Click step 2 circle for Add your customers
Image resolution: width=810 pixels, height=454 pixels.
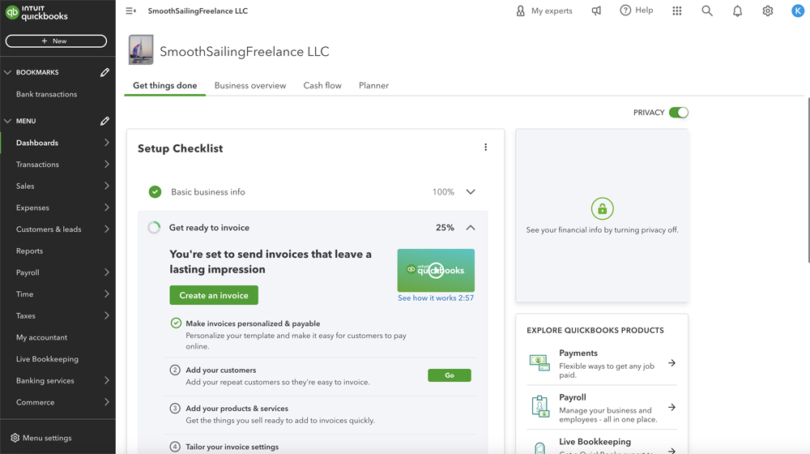(175, 370)
